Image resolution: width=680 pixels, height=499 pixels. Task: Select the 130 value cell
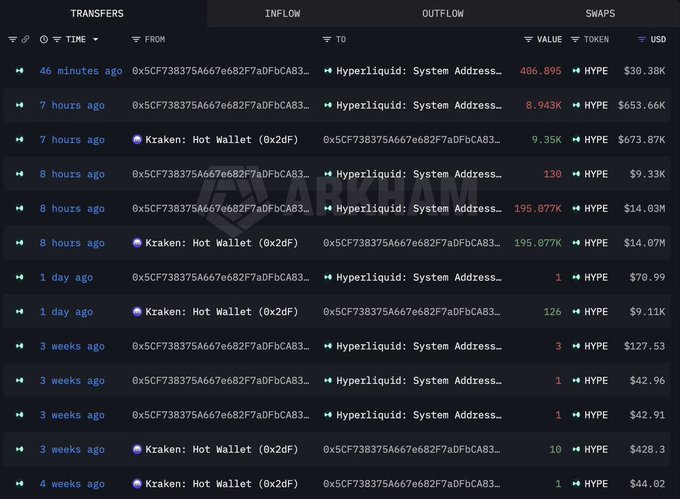(x=552, y=174)
